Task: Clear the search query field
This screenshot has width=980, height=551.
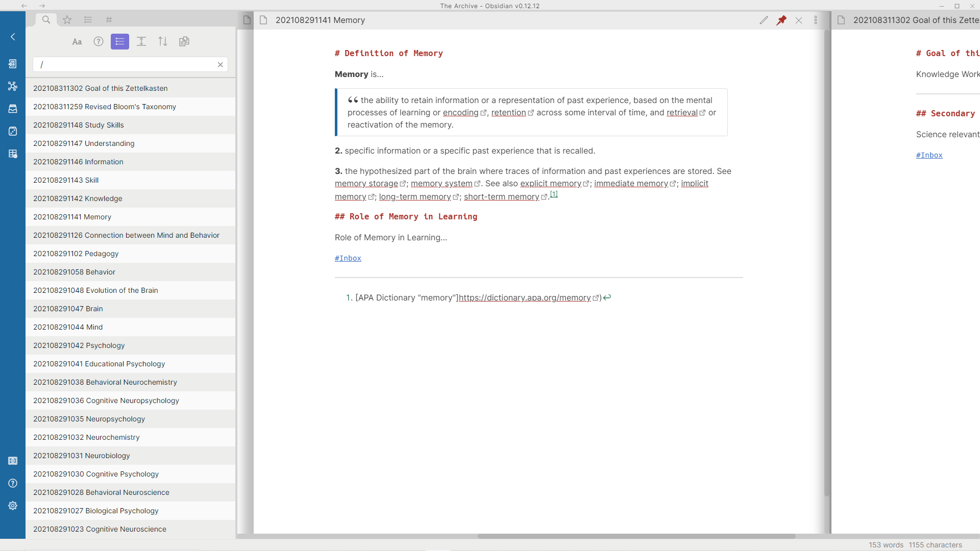Action: [220, 65]
